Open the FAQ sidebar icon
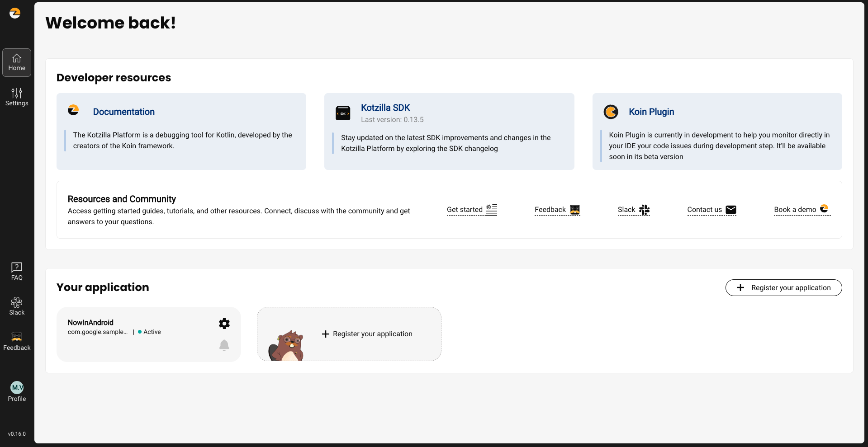This screenshot has width=868, height=447. pyautogui.click(x=17, y=271)
